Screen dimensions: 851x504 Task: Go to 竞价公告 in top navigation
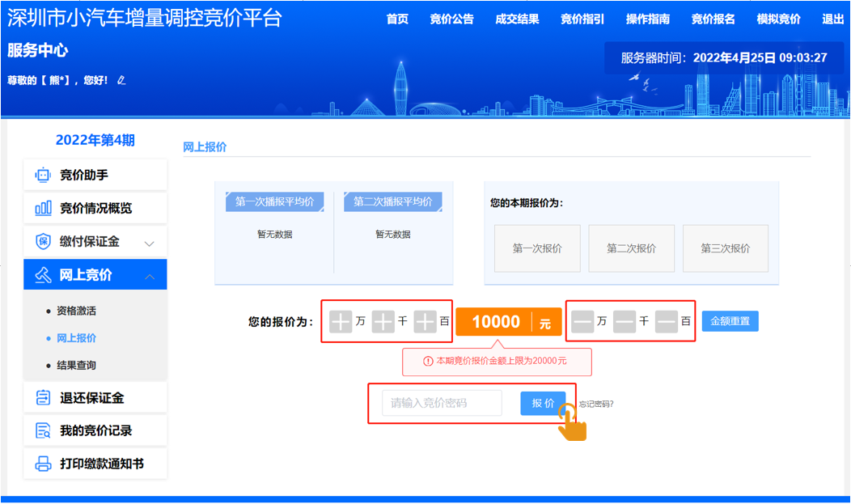point(451,19)
